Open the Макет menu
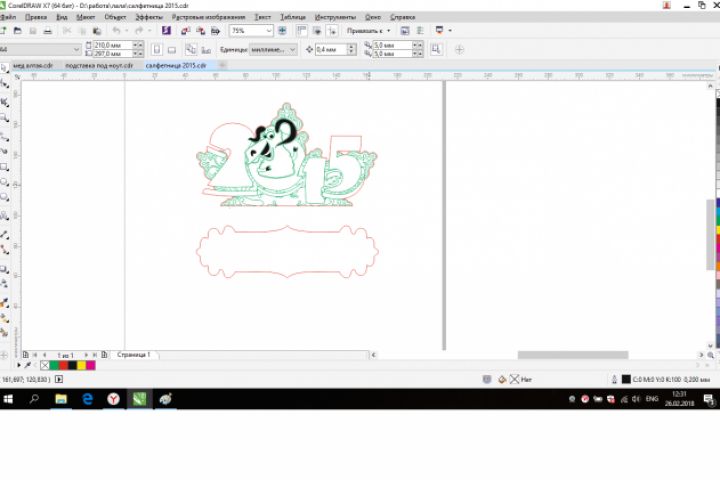The height and width of the screenshot is (480, 720). click(85, 17)
